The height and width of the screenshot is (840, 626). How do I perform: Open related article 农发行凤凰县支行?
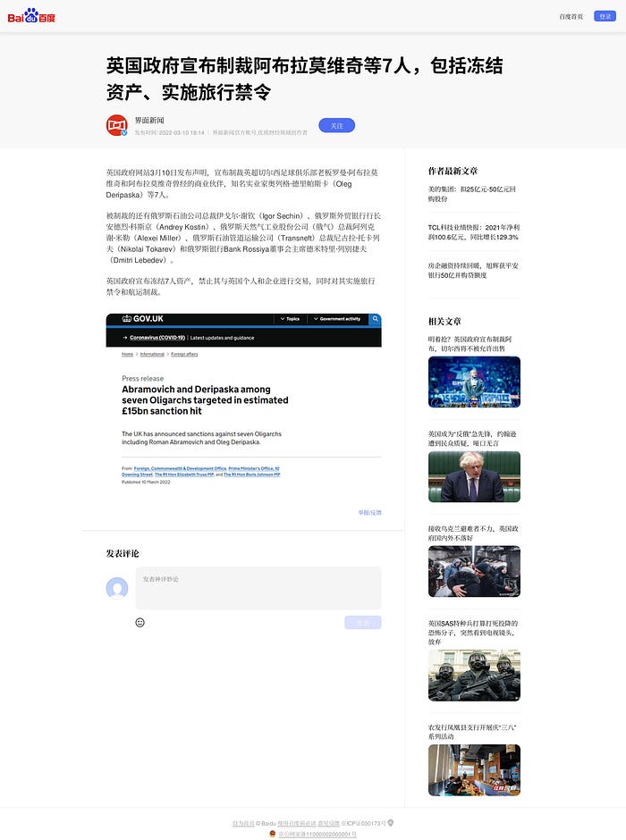[472, 732]
